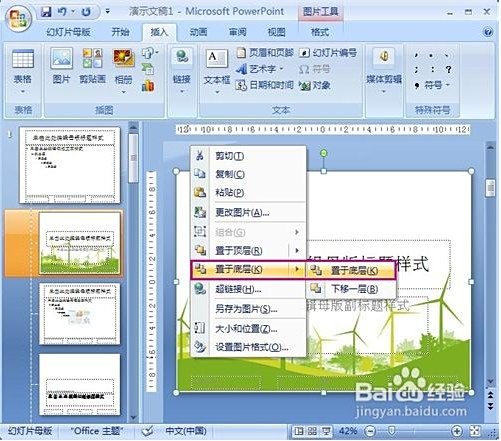Insert a picture using 图片 icon
This screenshot has height=441, width=501.
coord(62,66)
